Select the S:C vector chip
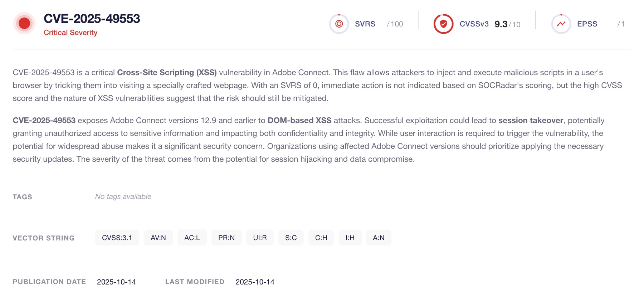The image size is (644, 297). (x=291, y=238)
